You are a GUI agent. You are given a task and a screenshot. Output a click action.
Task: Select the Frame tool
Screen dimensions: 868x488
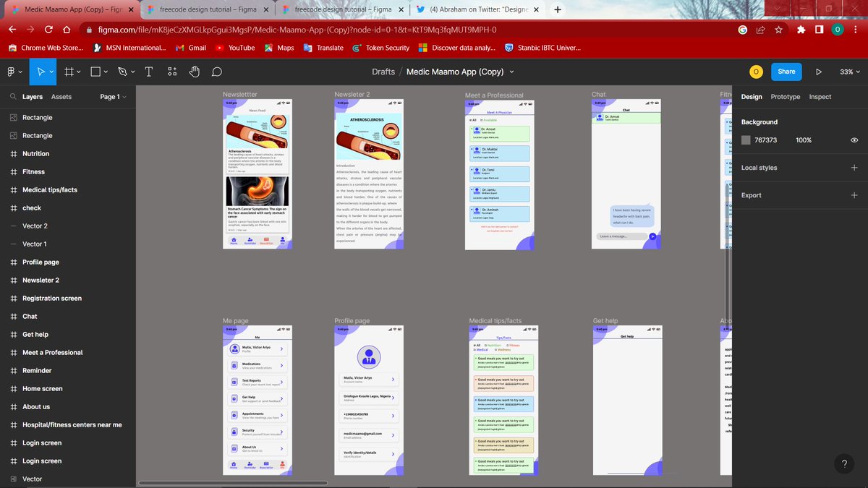69,72
